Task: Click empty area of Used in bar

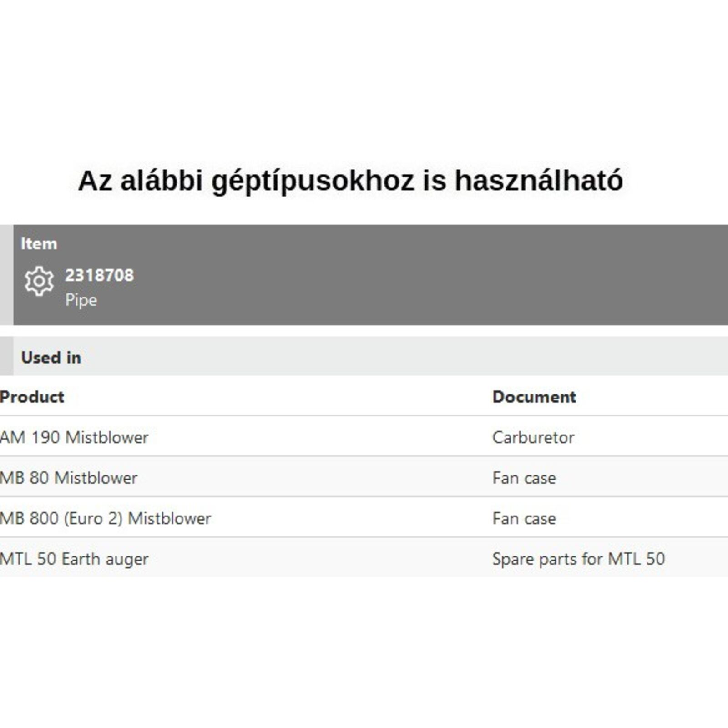Action: coord(409,356)
